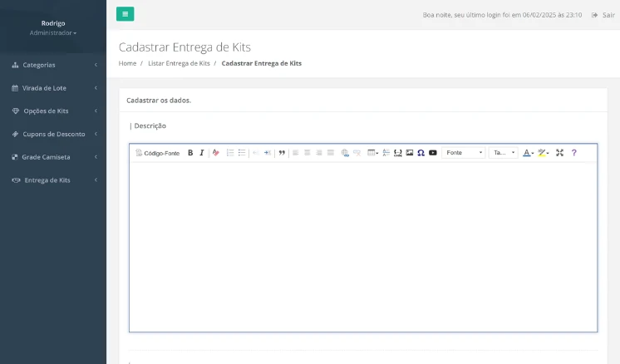620x364 pixels.
Task: Toggle bold formatting in the editor
Action: click(x=190, y=153)
